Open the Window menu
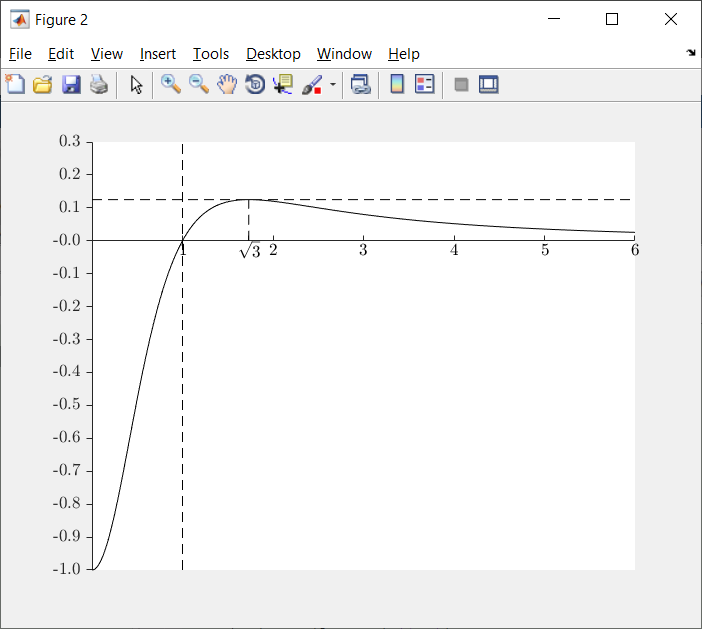Viewport: 702px width, 629px height. pos(344,54)
